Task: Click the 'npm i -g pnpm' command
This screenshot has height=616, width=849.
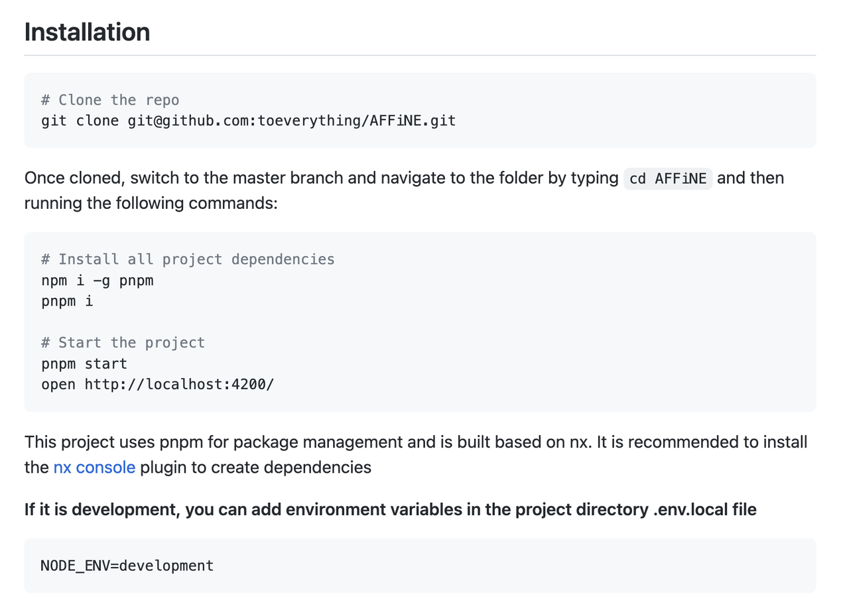Action: tap(97, 280)
